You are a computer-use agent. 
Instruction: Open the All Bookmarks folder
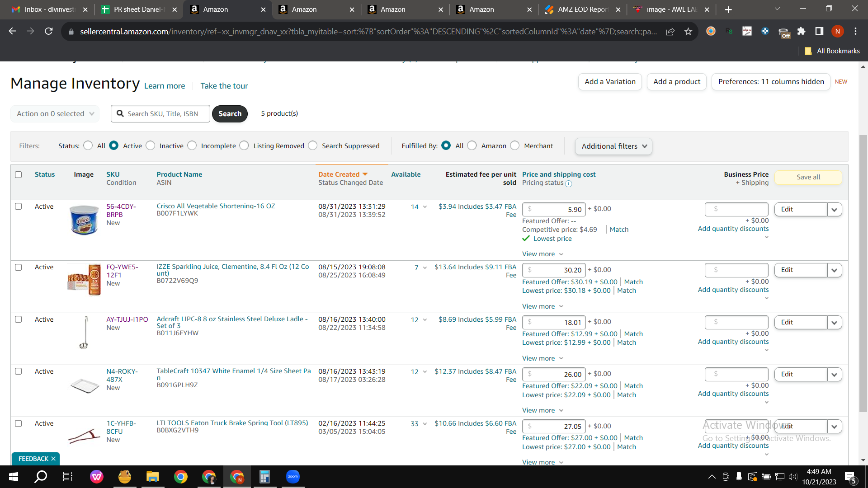click(x=832, y=51)
